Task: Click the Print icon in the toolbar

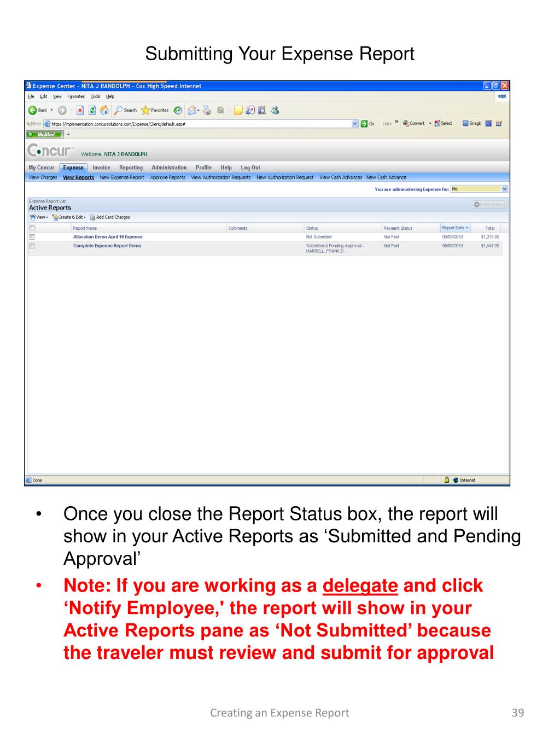Action: [207, 110]
